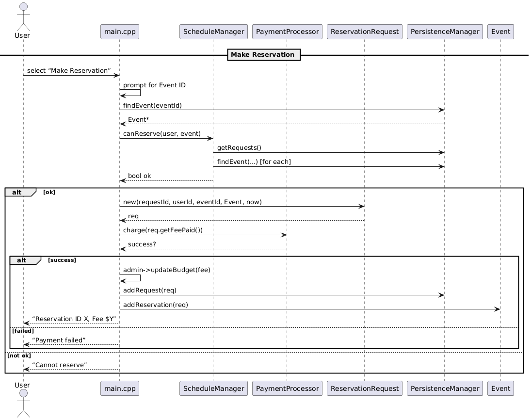Click the PaymentProcessor box in header row
This screenshot has height=420, width=531.
[x=287, y=32]
